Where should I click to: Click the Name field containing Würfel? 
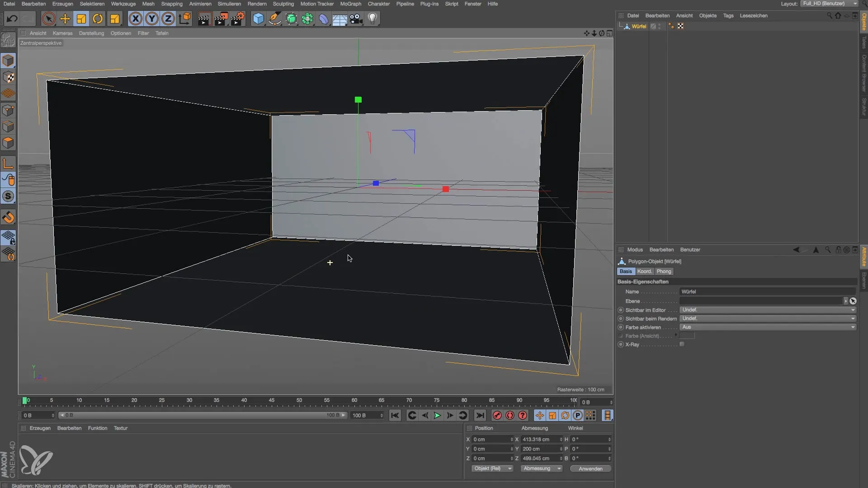[x=768, y=291]
